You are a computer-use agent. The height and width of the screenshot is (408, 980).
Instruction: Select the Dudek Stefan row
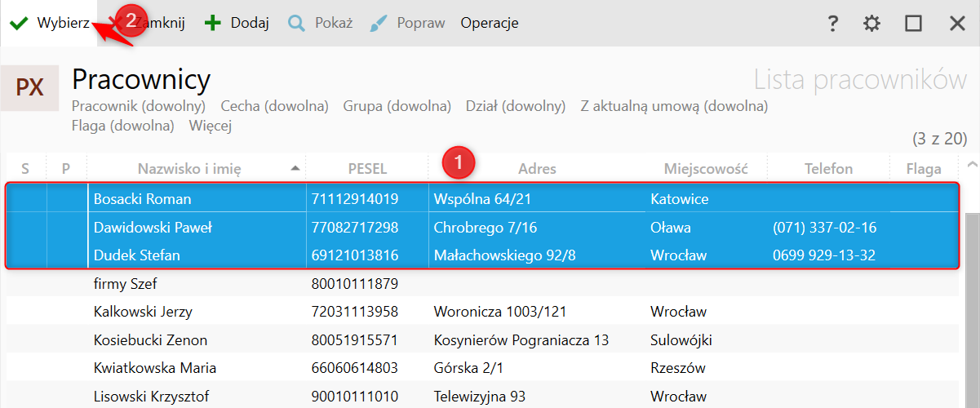point(482,255)
